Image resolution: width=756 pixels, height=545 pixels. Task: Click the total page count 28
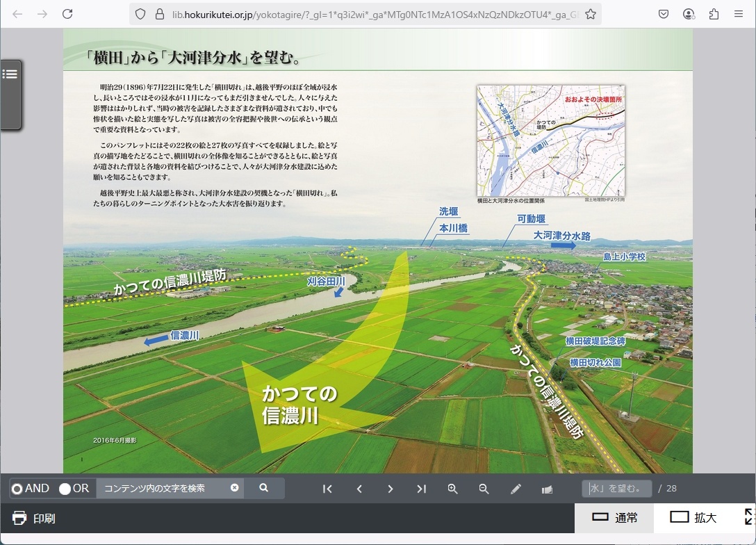coord(671,489)
